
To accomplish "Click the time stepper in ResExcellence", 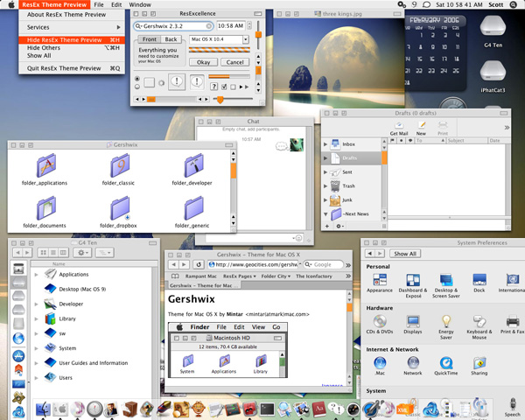I will click(x=249, y=25).
